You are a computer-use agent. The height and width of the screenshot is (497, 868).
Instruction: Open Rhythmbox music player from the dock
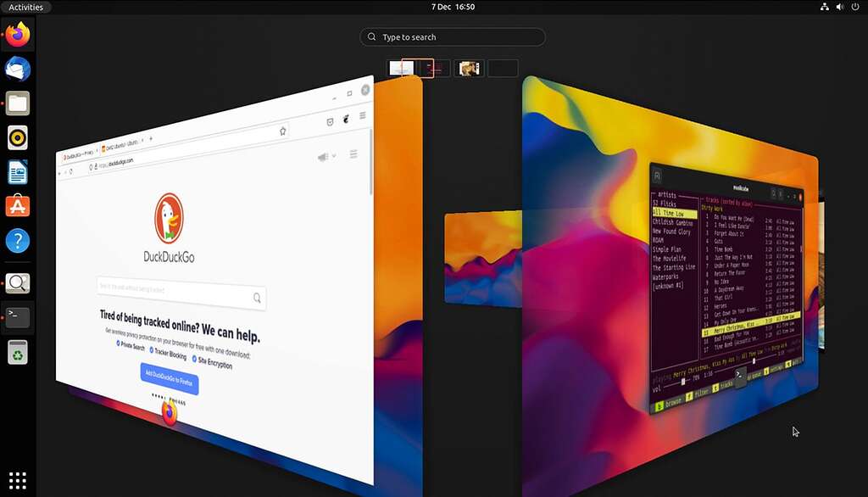pyautogui.click(x=17, y=137)
